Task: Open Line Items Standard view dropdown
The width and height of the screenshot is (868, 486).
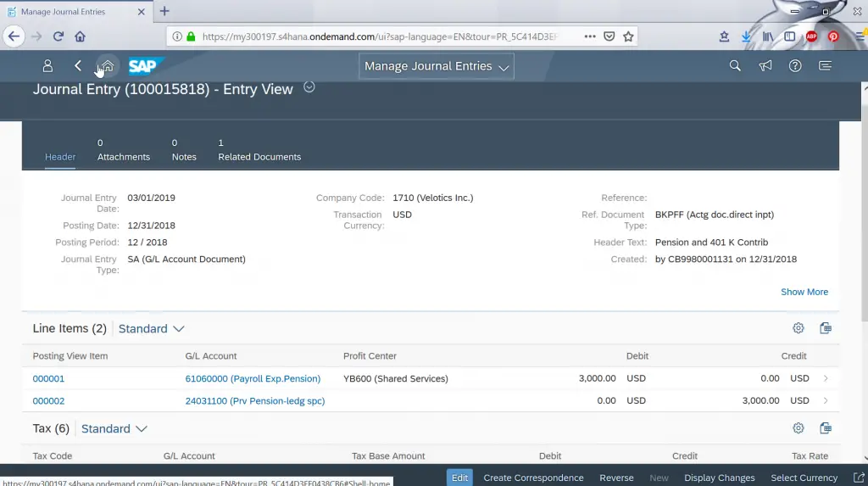Action: [151, 328]
